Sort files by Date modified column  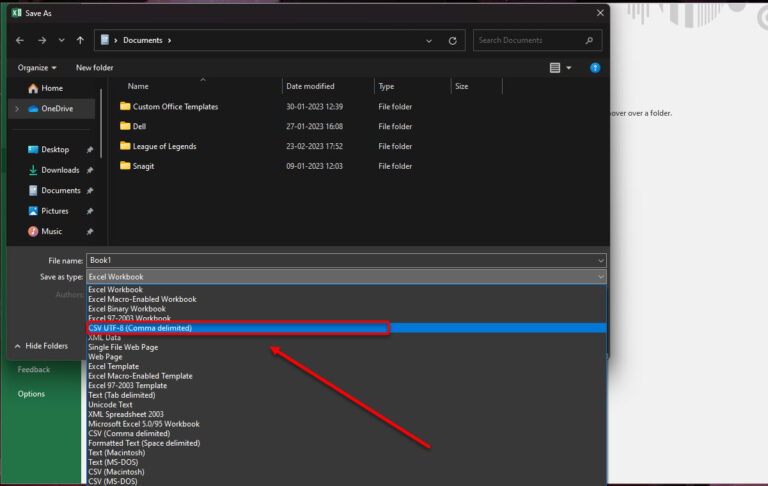coord(310,86)
